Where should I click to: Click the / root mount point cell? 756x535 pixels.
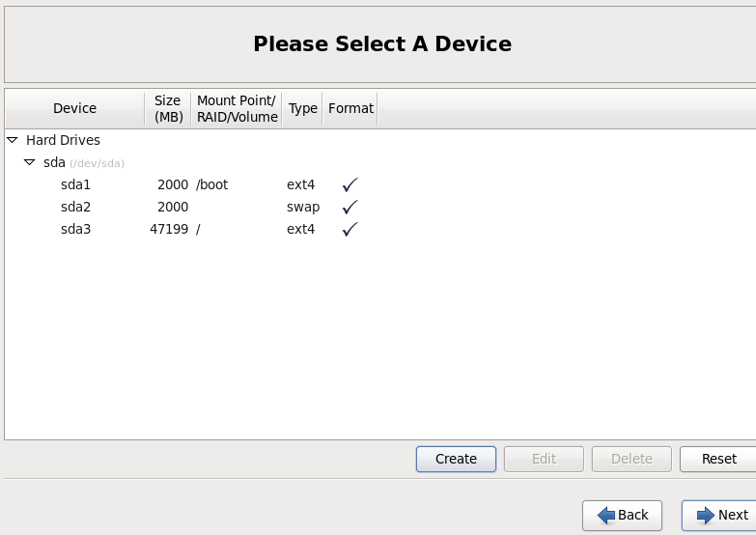point(198,229)
